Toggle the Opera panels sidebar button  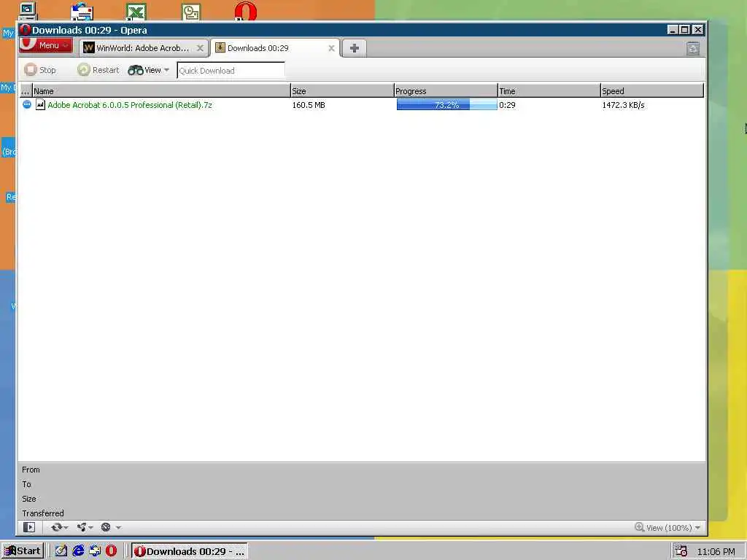coord(29,527)
